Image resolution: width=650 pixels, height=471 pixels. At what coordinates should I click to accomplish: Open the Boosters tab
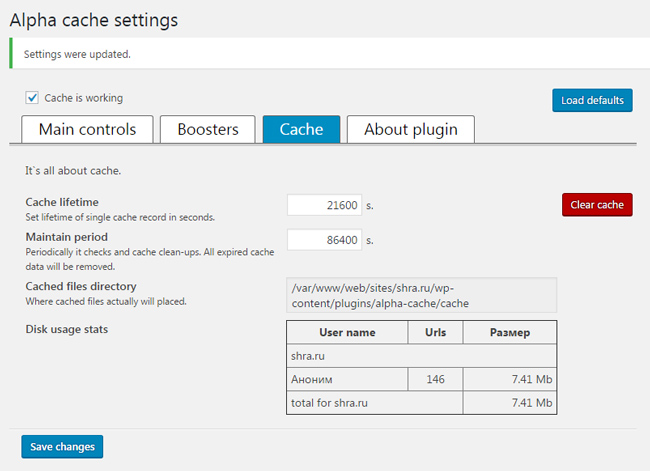[208, 129]
